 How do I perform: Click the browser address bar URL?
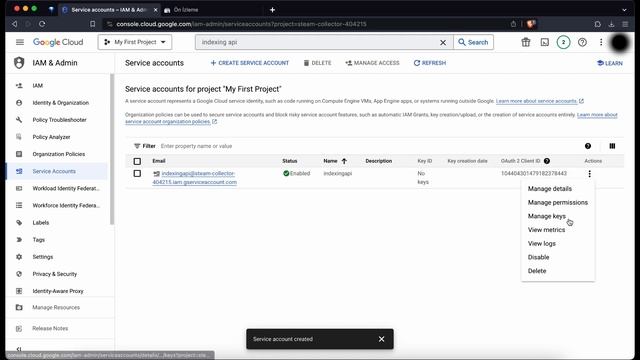click(241, 24)
